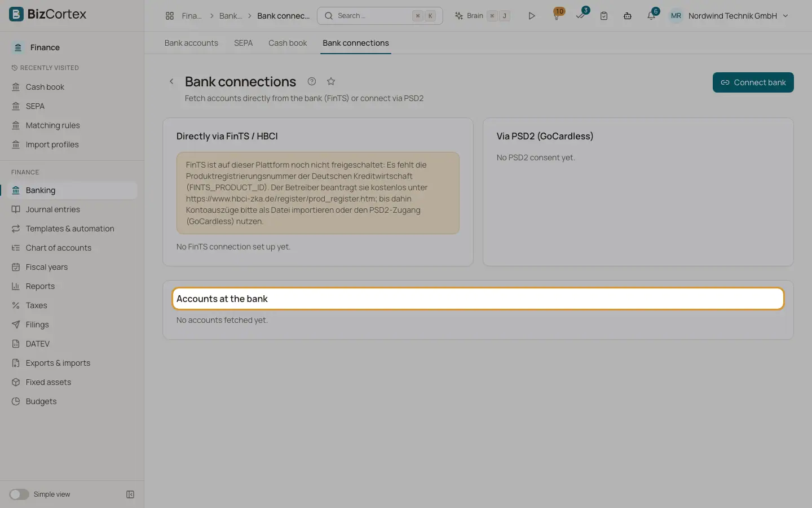812x508 pixels.
Task: Open the robot assistant icon
Action: pos(628,16)
